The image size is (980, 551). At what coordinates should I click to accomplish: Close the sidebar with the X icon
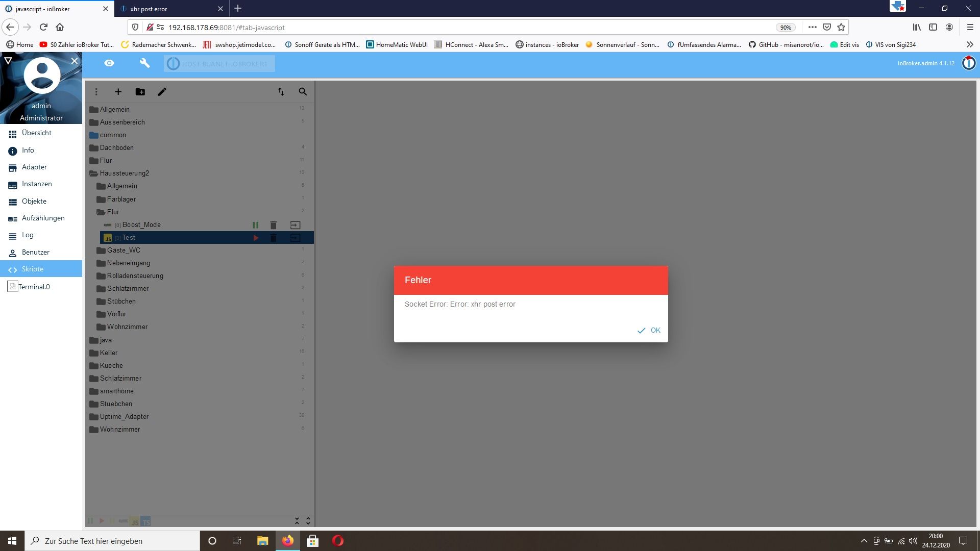(75, 61)
